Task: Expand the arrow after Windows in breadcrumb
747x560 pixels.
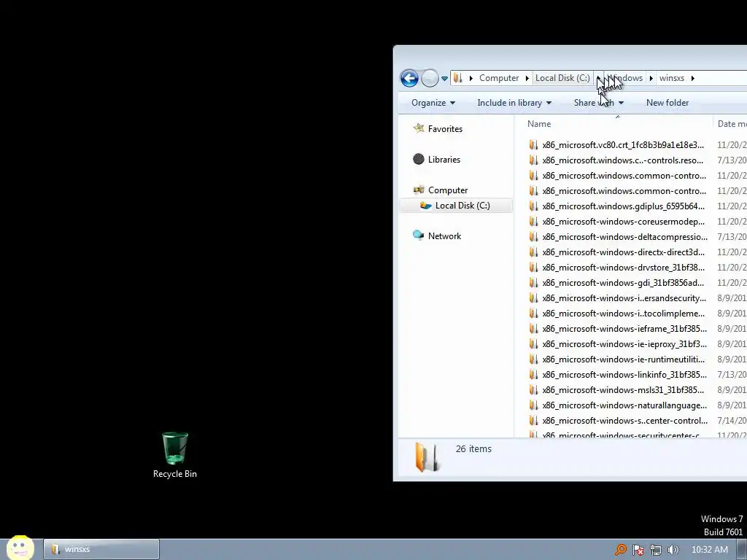Action: 651,78
